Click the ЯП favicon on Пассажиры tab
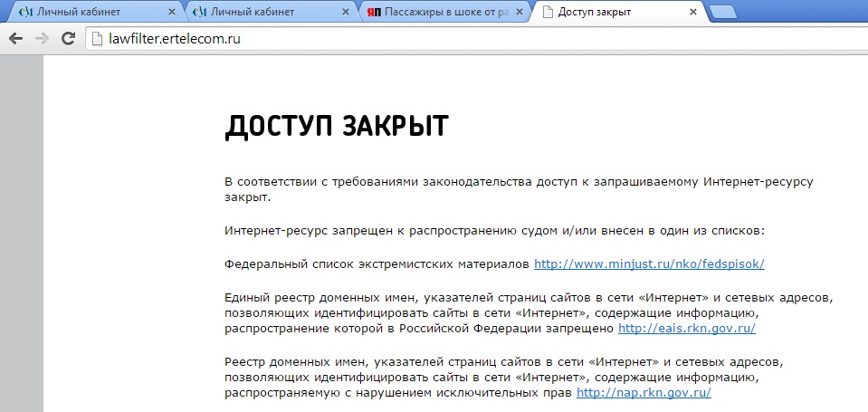Viewport: 868px width, 412px height. [374, 12]
